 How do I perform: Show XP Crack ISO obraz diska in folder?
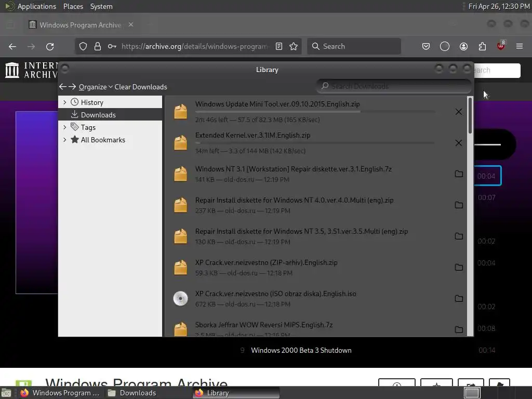coord(459,299)
